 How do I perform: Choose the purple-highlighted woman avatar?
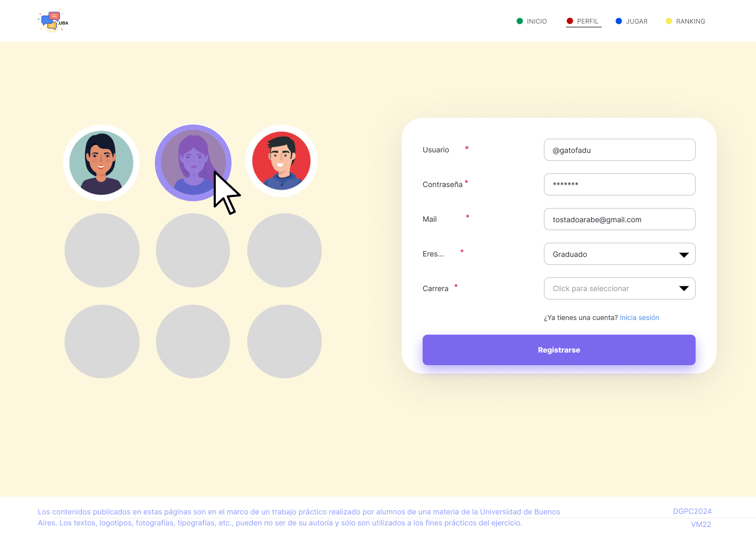point(193,162)
